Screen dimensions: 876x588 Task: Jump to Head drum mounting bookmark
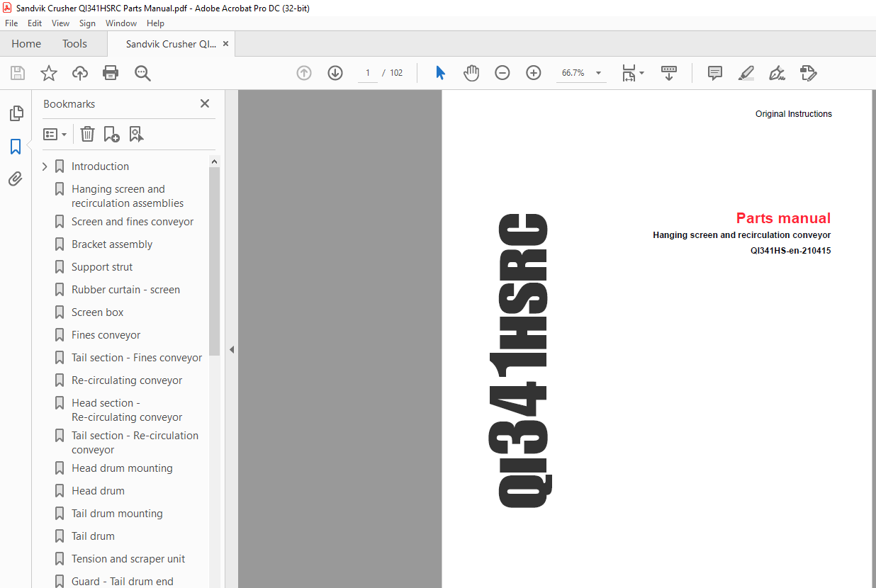coord(122,468)
